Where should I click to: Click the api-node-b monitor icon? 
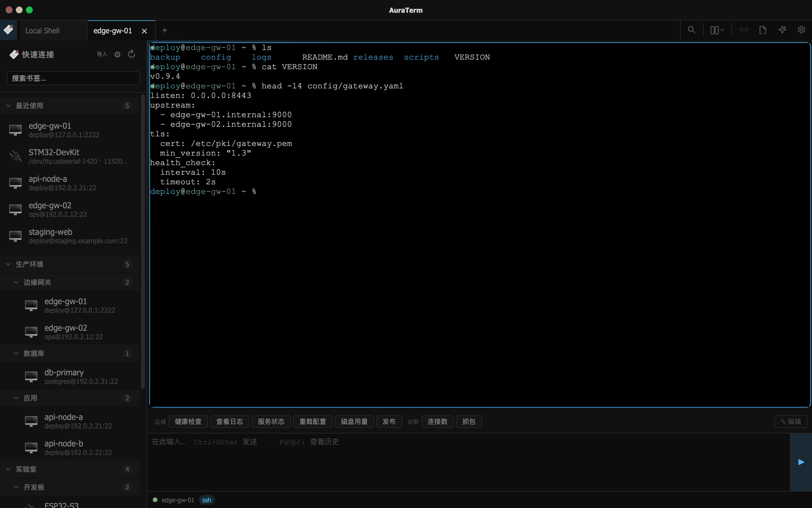[x=31, y=447]
